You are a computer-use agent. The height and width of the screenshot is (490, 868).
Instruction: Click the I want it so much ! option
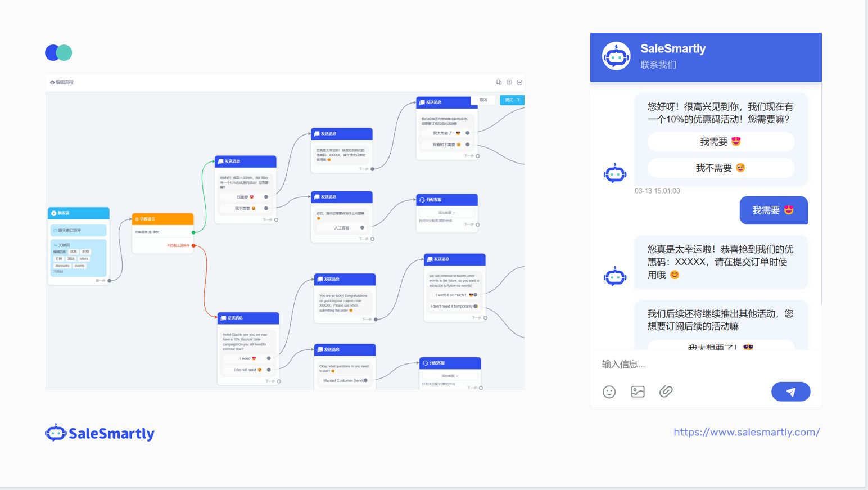pyautogui.click(x=454, y=295)
